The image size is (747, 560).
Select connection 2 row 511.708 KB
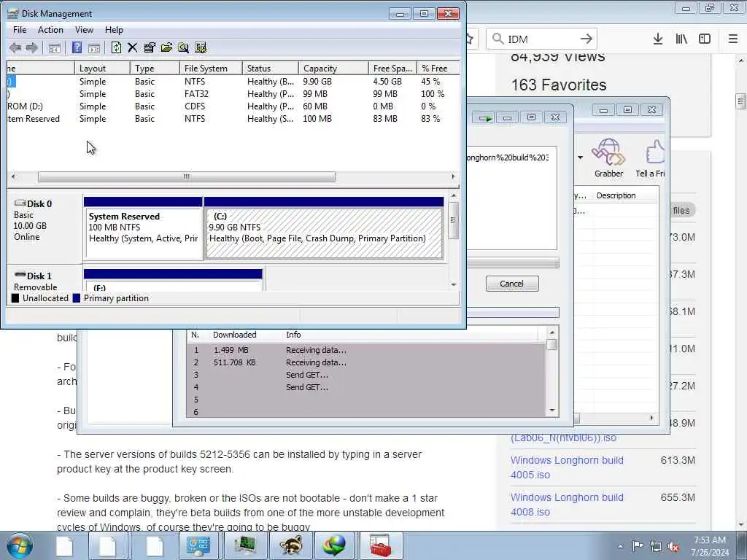pyautogui.click(x=366, y=362)
